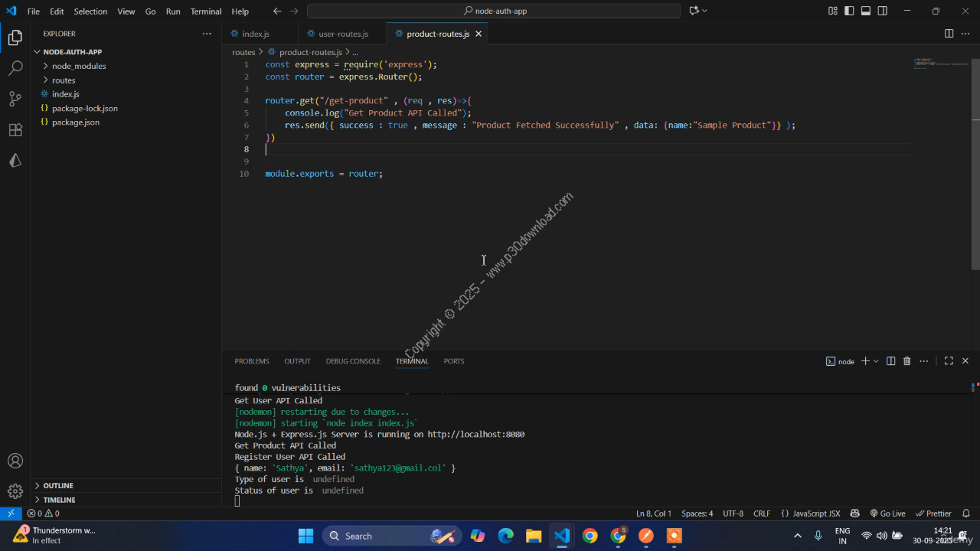This screenshot has width=980, height=551.
Task: Toggle the primary side bar layout button
Action: (x=849, y=11)
